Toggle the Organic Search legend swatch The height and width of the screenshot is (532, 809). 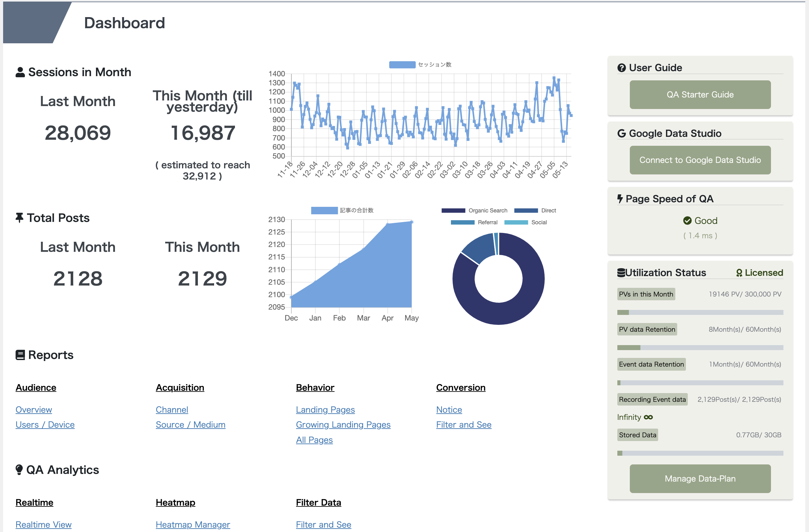(x=453, y=211)
